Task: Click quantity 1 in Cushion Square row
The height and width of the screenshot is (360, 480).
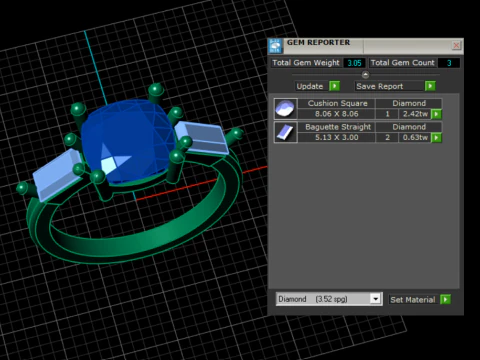Action: [387, 114]
